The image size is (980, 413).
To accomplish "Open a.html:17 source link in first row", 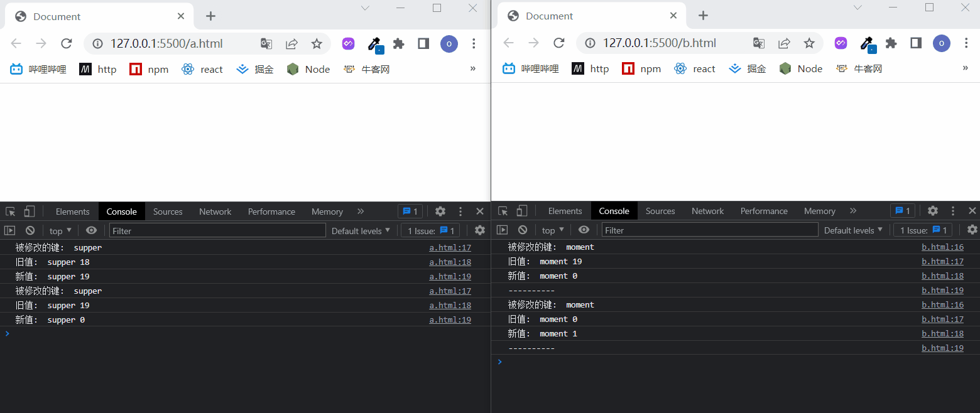I will pyautogui.click(x=450, y=248).
